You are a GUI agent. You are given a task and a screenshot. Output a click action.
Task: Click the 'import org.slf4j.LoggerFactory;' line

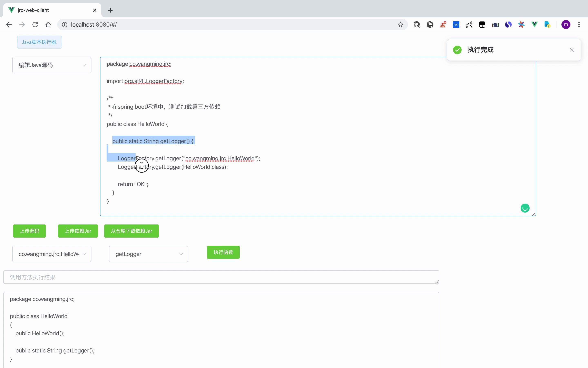(x=145, y=81)
